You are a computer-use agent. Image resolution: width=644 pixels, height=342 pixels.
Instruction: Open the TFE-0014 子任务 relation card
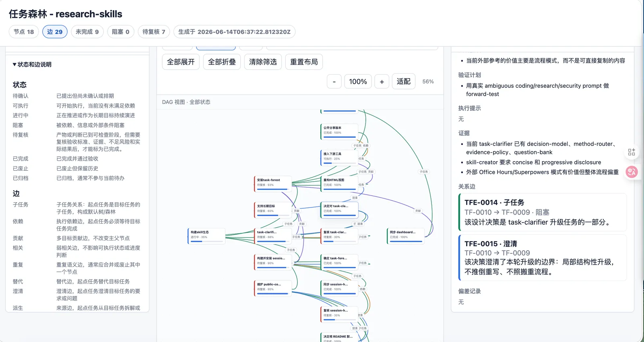pos(543,212)
